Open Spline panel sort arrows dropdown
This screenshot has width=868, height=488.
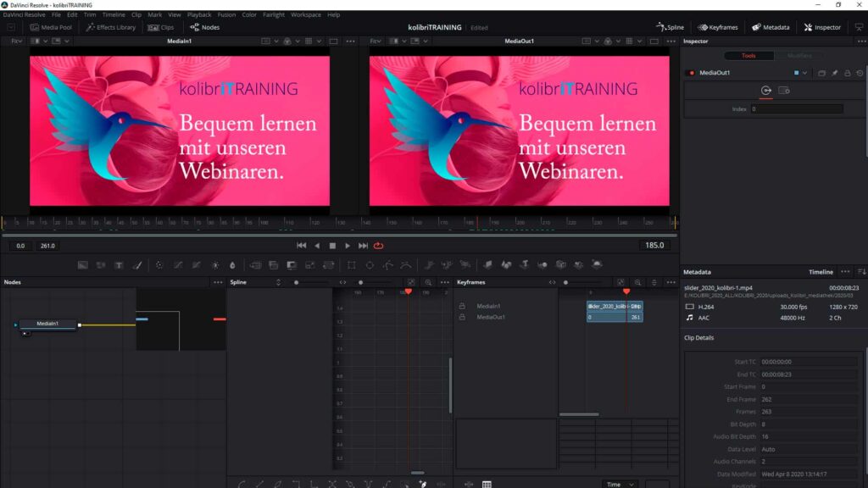(x=278, y=282)
